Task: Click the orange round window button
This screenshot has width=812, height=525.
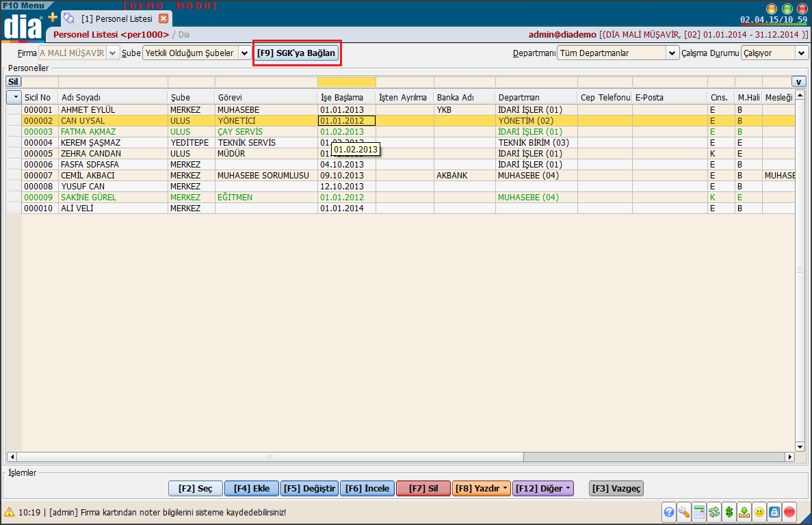Action: point(772,9)
